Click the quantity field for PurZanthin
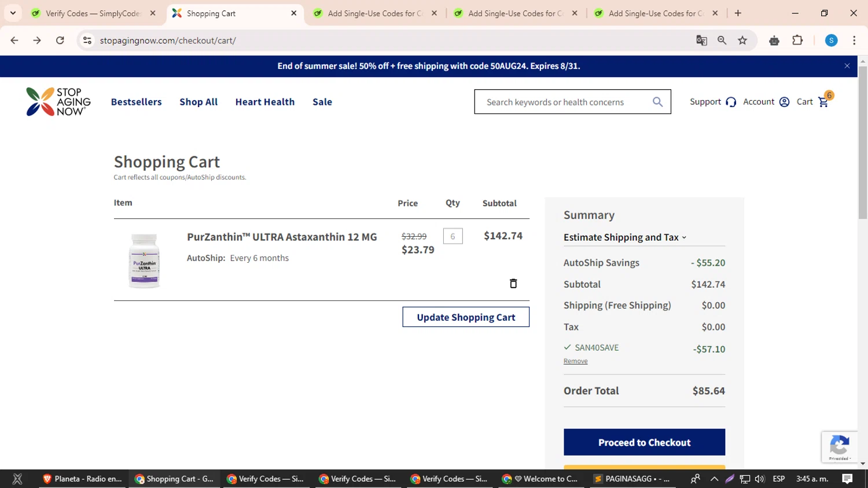 pyautogui.click(x=453, y=236)
